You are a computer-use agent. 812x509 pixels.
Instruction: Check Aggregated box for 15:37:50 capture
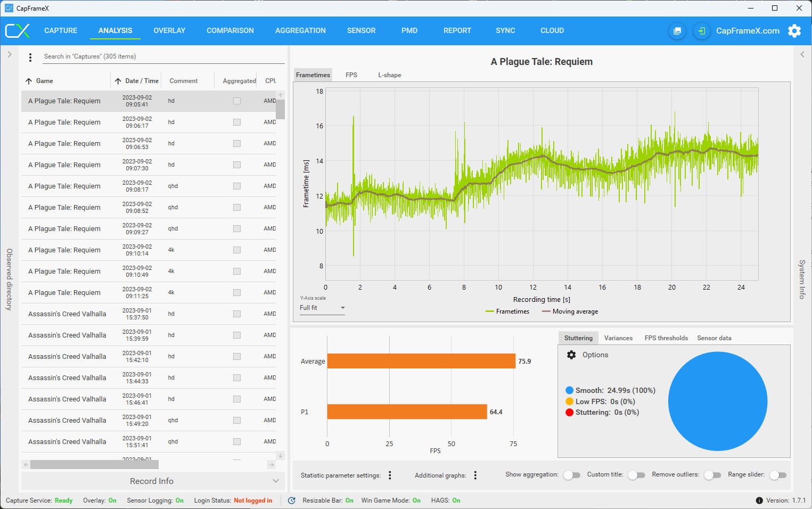pos(237,314)
